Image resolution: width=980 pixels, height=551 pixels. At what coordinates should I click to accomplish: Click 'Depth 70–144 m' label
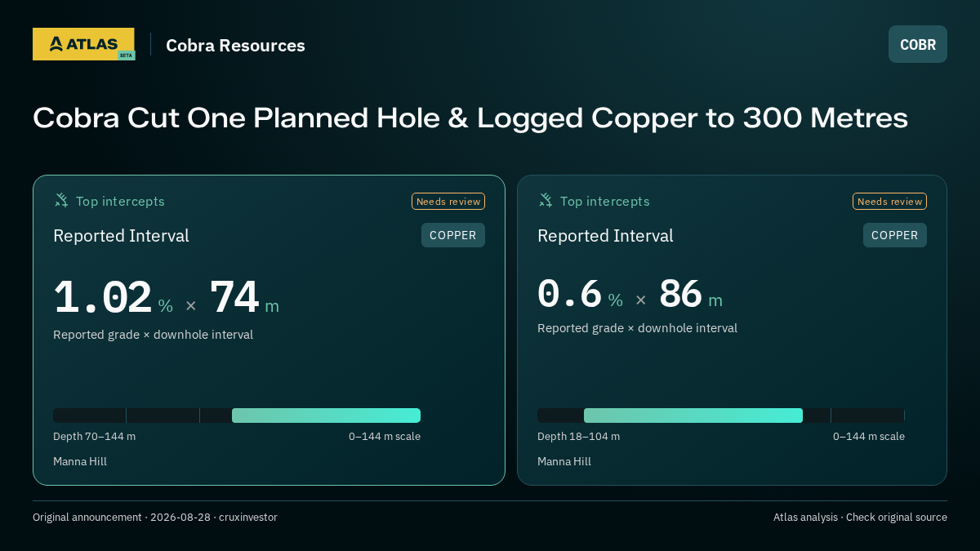pos(95,437)
